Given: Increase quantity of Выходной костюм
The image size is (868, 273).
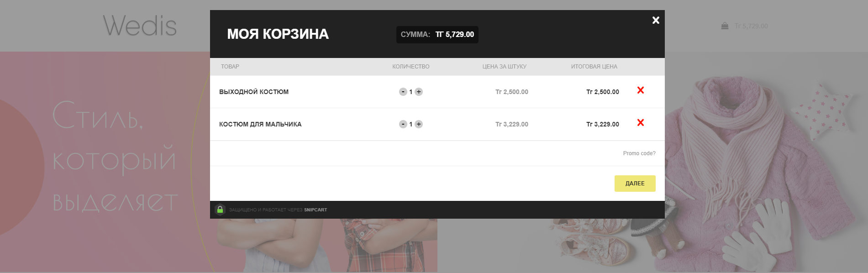Looking at the screenshot, I should click(419, 92).
